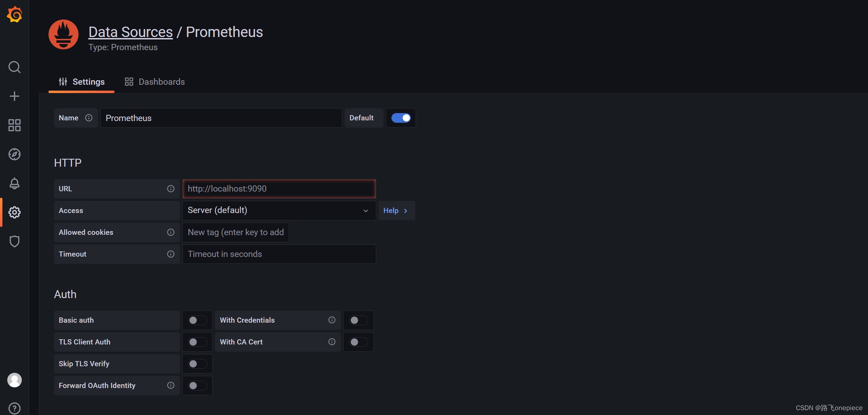Viewport: 868px width, 415px height.
Task: Click the info icon on With Credentials
Action: pos(332,320)
